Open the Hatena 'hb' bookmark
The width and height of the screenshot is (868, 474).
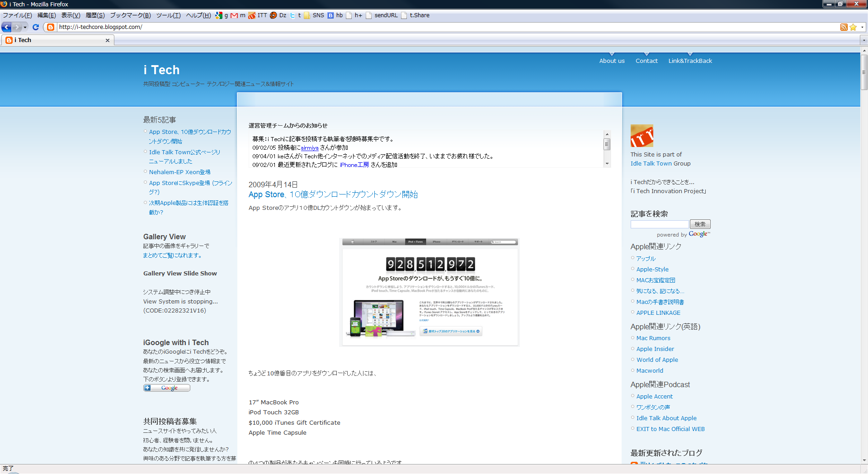(335, 15)
